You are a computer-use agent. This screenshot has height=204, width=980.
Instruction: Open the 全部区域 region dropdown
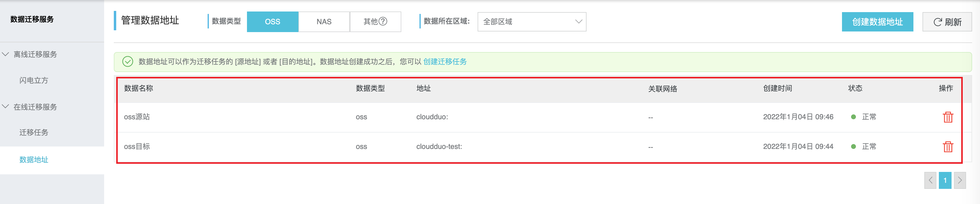(531, 22)
